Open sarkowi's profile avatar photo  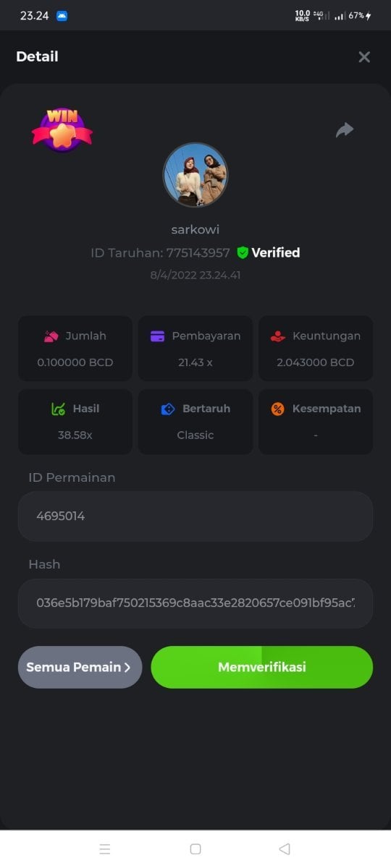point(195,175)
